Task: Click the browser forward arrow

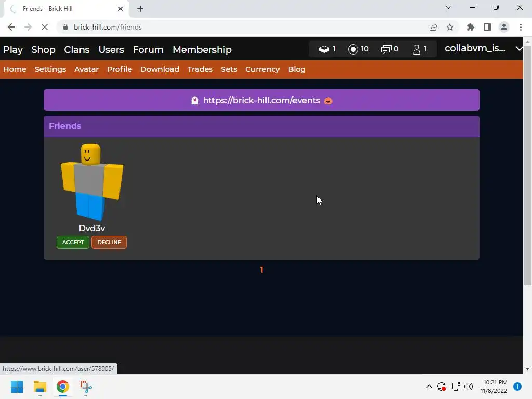Action: tap(28, 27)
